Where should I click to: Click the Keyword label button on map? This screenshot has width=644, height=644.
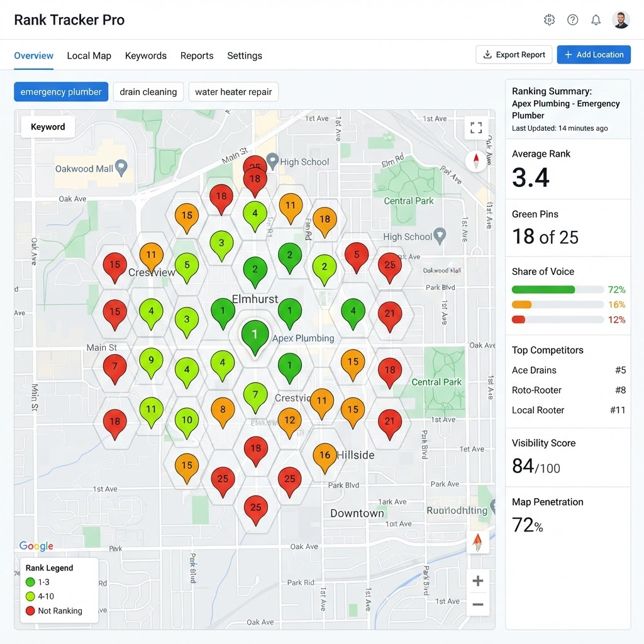(x=48, y=127)
